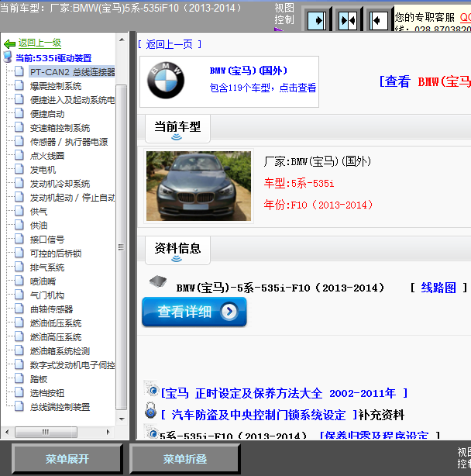This screenshot has width=471, height=476.
Task: Click padlock icon beside 汽车防盗 link
Action: pyautogui.click(x=151, y=410)
